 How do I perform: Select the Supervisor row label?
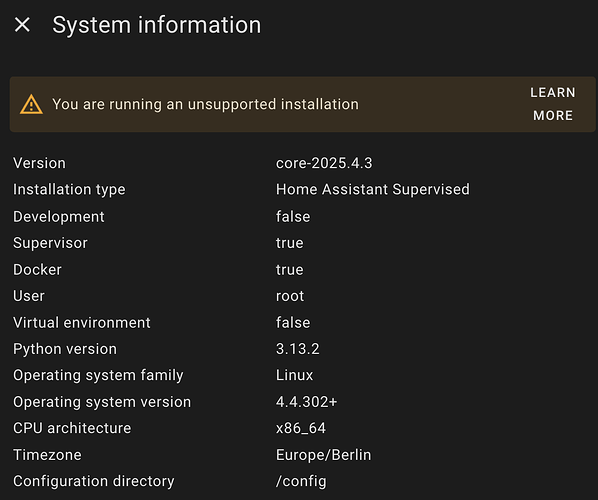[x=50, y=243]
